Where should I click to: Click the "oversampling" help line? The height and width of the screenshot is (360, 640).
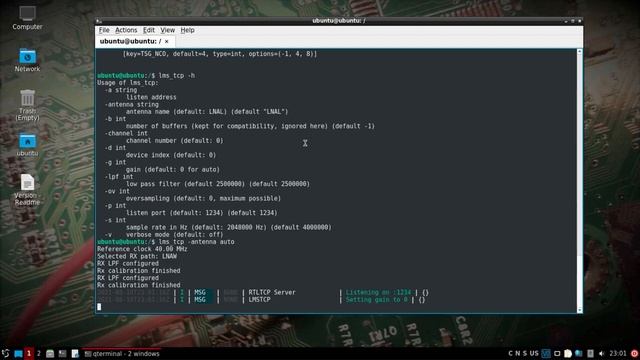click(x=203, y=198)
